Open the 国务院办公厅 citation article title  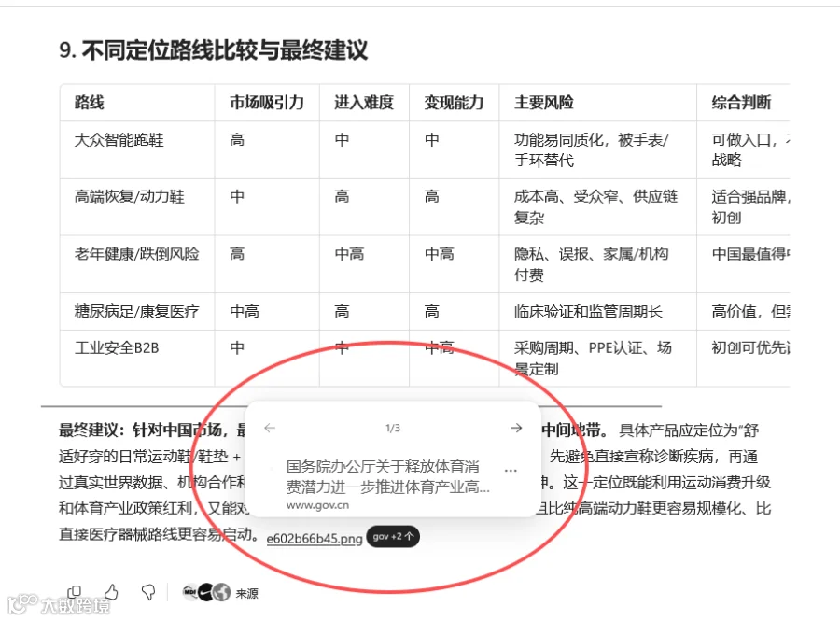pyautogui.click(x=388, y=476)
